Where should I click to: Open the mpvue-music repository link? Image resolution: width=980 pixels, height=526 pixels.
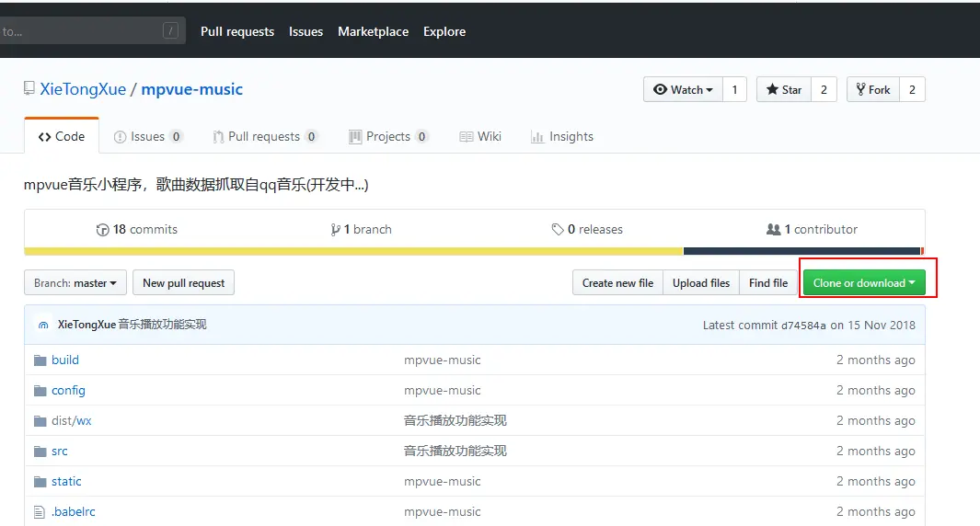pyautogui.click(x=192, y=89)
